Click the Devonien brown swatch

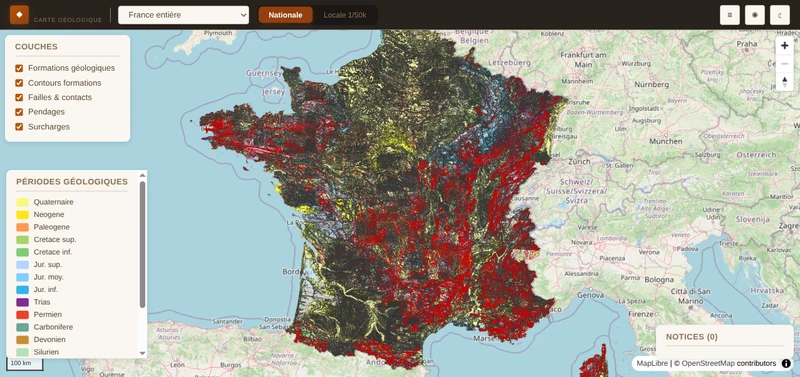tap(22, 340)
